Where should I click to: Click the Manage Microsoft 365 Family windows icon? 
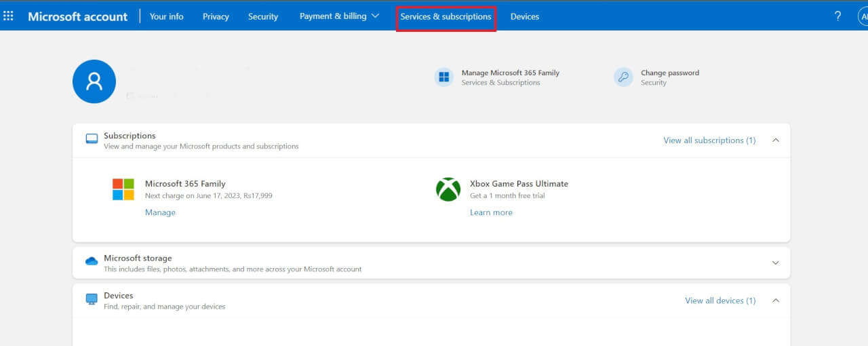(x=444, y=77)
